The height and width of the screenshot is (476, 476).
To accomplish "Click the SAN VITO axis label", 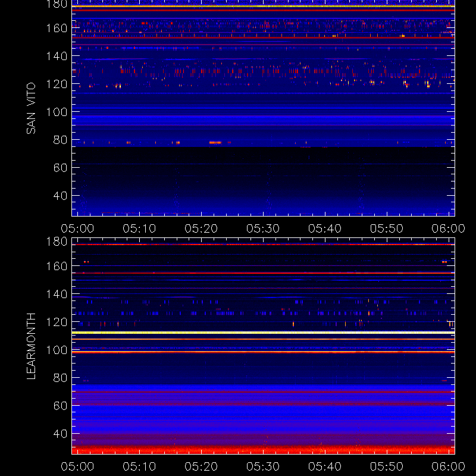I will (x=31, y=108).
